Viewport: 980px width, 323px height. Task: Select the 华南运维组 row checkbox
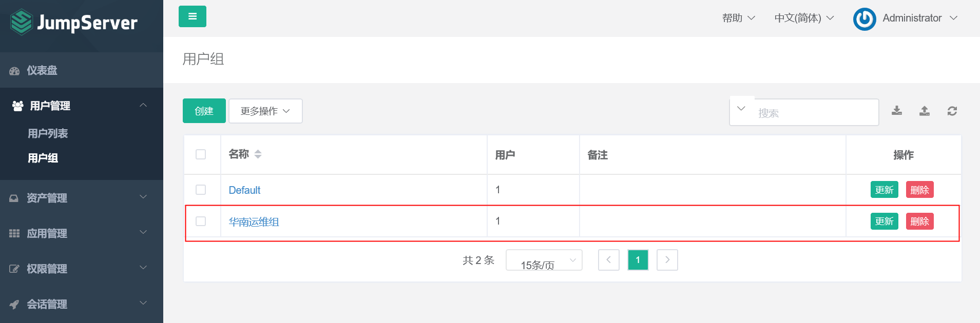201,221
